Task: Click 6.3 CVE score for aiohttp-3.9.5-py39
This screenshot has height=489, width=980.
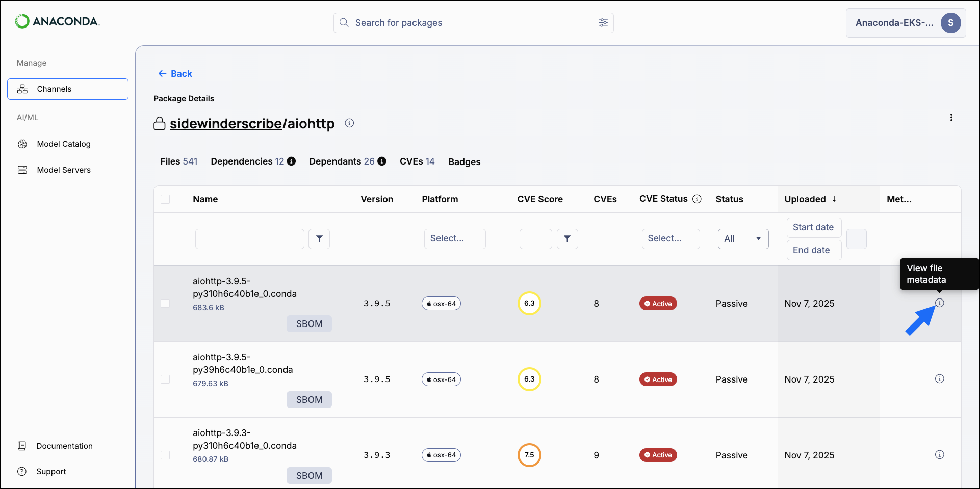Action: click(529, 379)
